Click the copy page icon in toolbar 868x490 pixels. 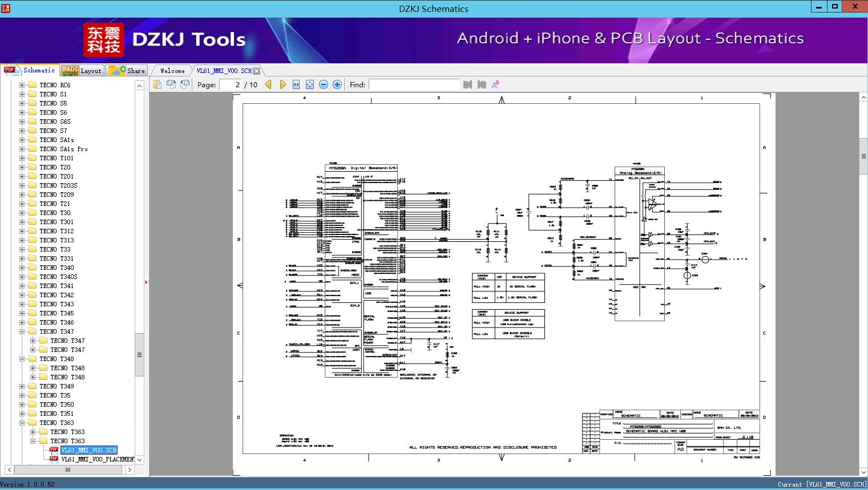pos(158,84)
